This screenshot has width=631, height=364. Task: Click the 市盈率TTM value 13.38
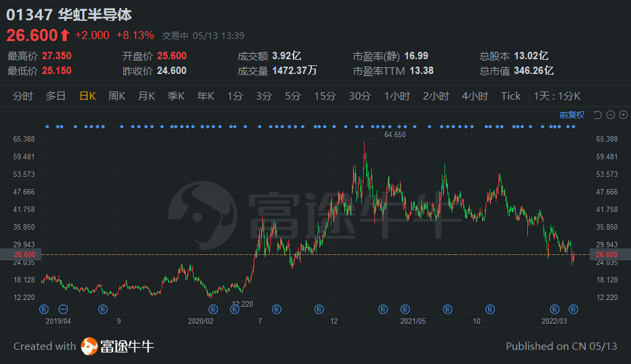point(422,71)
